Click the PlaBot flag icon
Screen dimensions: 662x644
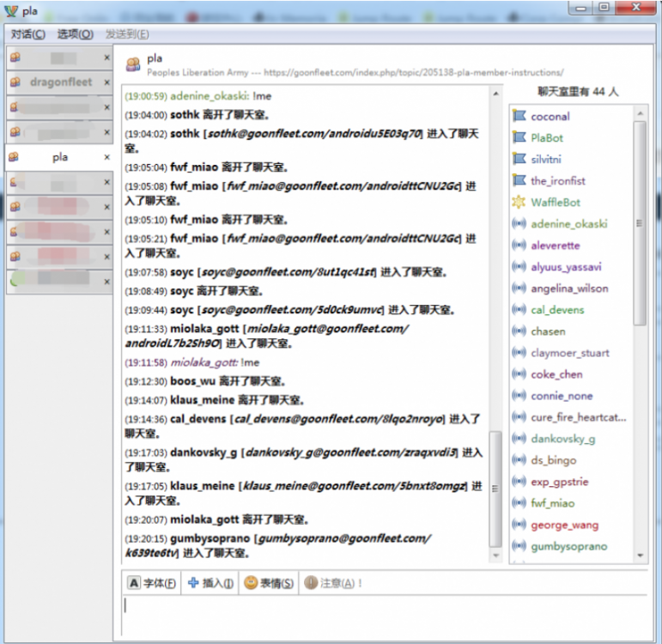pyautogui.click(x=519, y=137)
